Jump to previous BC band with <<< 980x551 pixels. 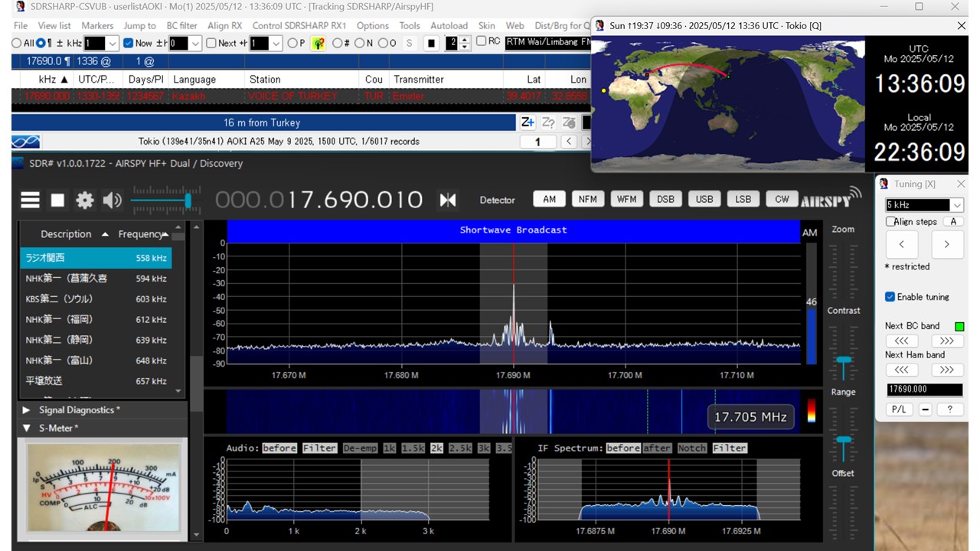[x=901, y=341]
